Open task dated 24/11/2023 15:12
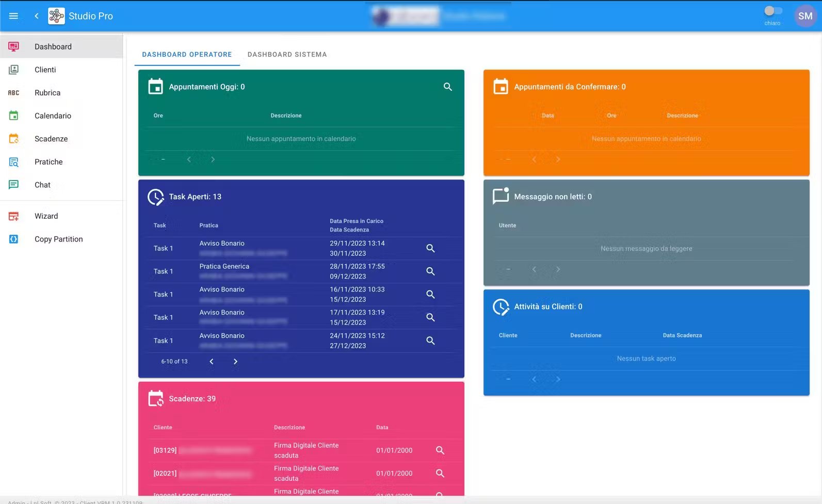822x504 pixels. coord(430,341)
